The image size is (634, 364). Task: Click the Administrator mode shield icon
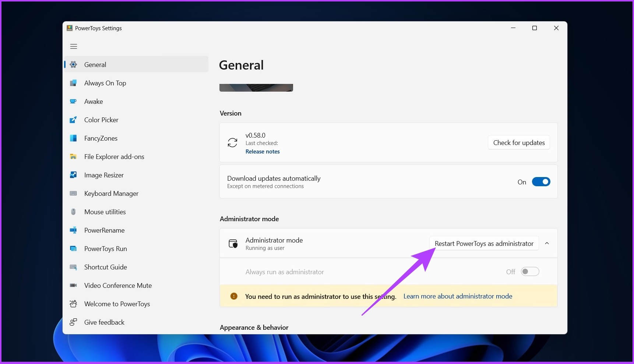233,244
